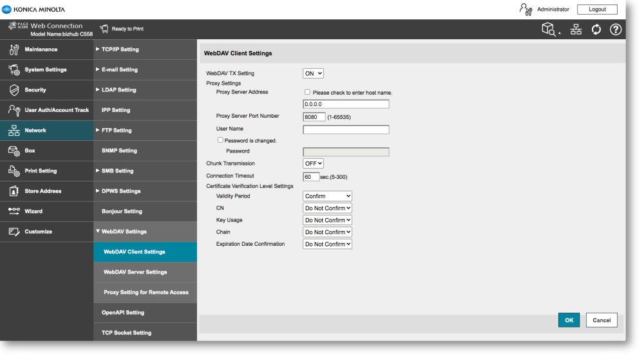Click the refresh icon in header
The image size is (644, 359).
(596, 29)
